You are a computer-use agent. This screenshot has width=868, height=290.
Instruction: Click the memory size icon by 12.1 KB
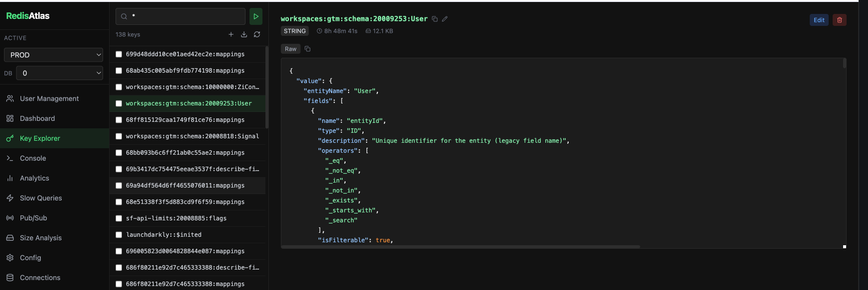369,31
